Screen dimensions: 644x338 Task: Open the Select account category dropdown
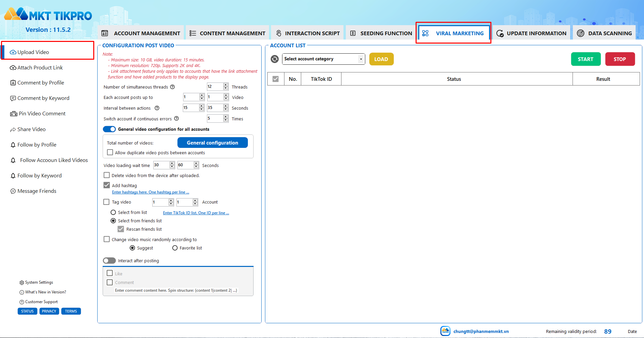pos(323,59)
